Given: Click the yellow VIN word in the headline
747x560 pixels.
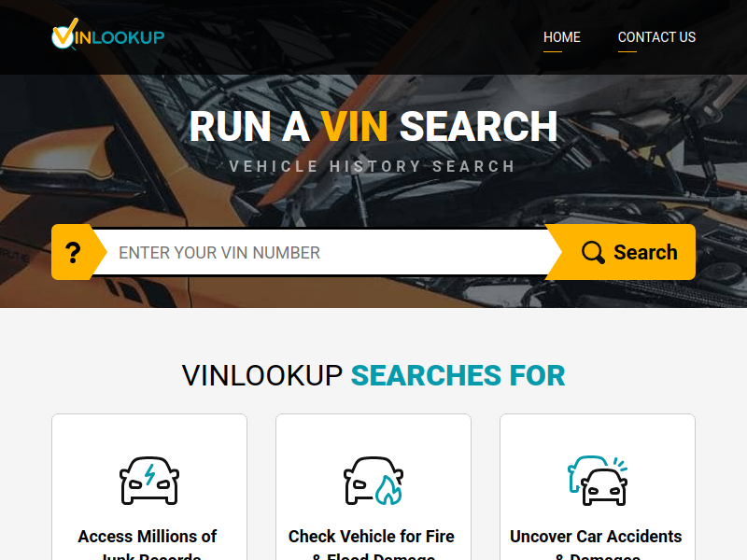Looking at the screenshot, I should tap(354, 127).
